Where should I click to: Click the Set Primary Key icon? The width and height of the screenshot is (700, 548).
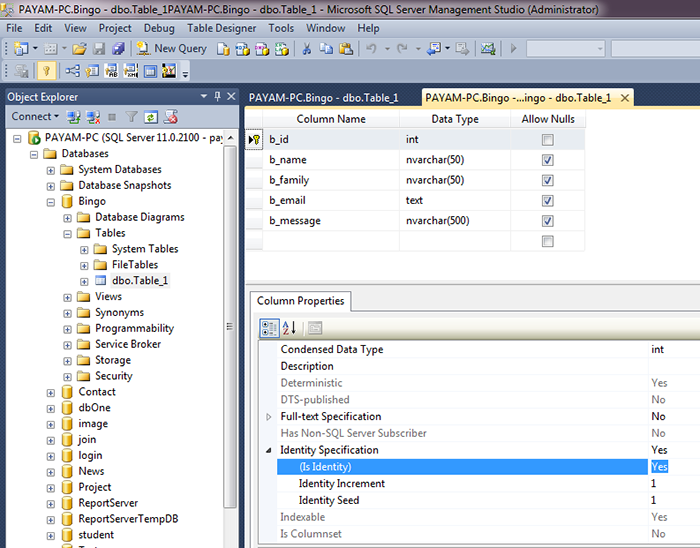click(46, 71)
